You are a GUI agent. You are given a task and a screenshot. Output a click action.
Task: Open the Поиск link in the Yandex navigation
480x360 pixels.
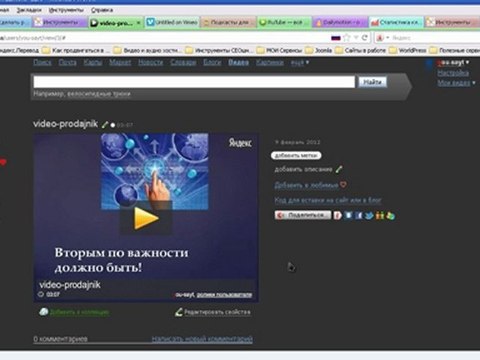[42, 62]
